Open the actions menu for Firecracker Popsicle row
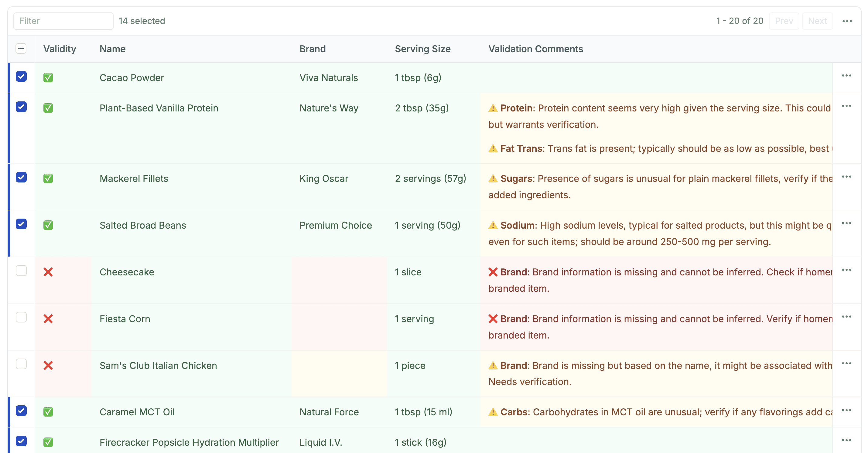Screen dimensions: 868x453 [847, 441]
